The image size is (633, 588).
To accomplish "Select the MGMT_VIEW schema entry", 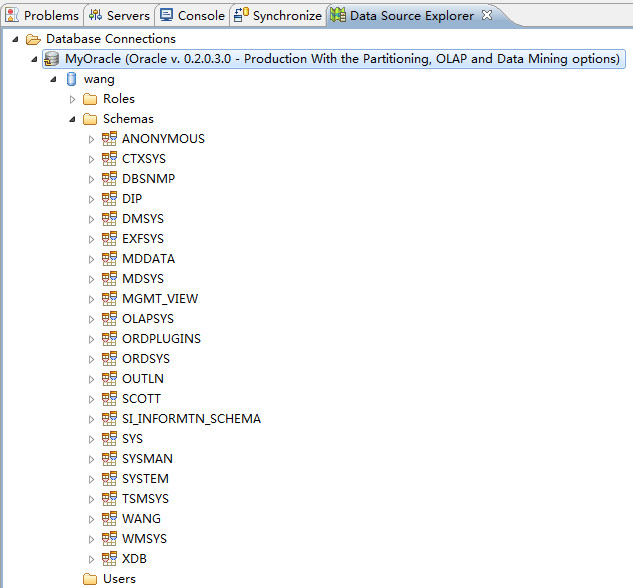I will coord(159,299).
